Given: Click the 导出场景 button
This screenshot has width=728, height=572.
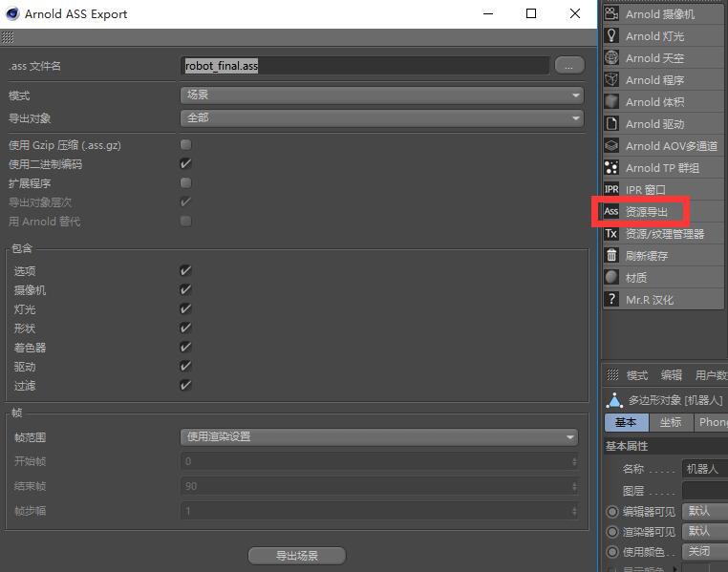Looking at the screenshot, I should coord(297,556).
